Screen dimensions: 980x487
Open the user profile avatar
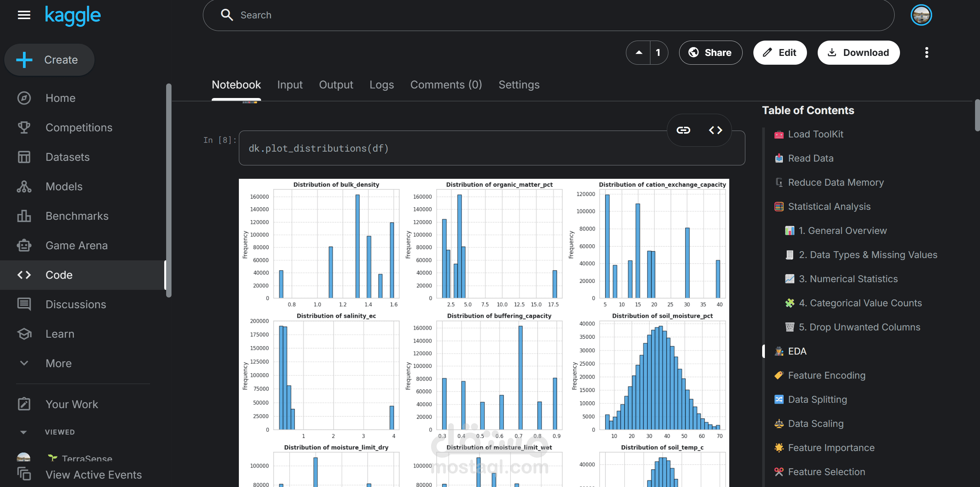point(921,15)
